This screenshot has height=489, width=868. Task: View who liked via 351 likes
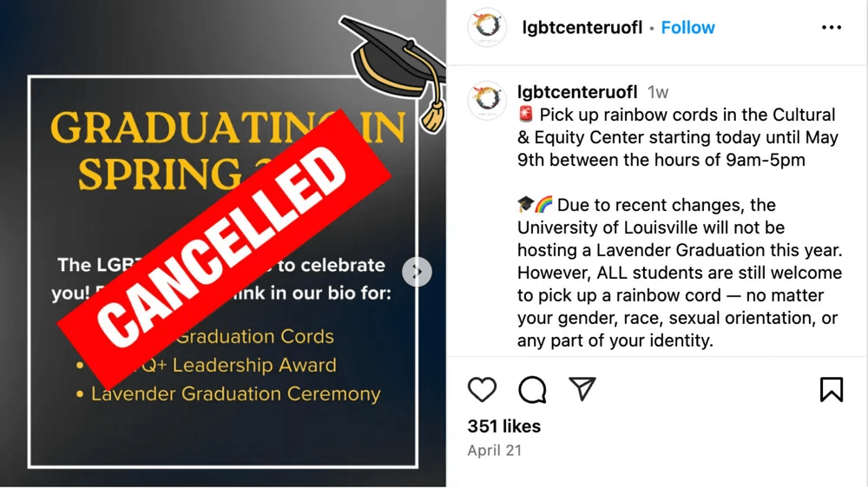coord(503,426)
